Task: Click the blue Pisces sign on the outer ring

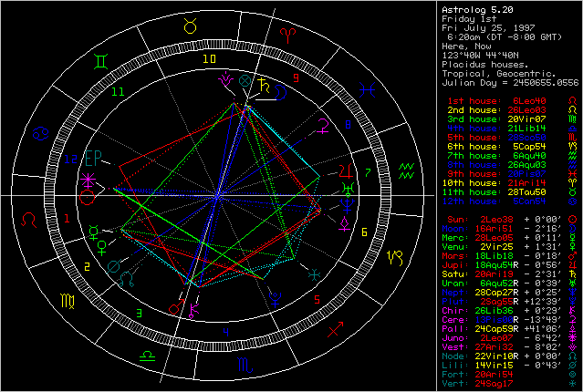Action: 367,90
